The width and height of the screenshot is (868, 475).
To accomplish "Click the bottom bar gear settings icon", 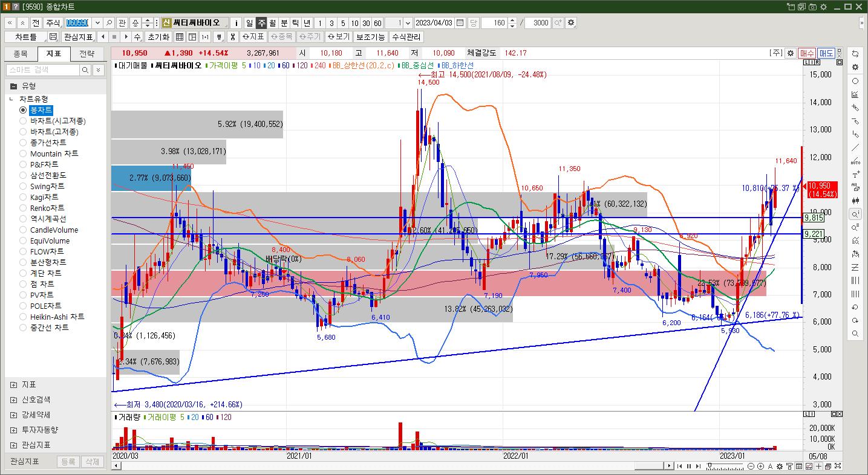I will tap(780, 466).
